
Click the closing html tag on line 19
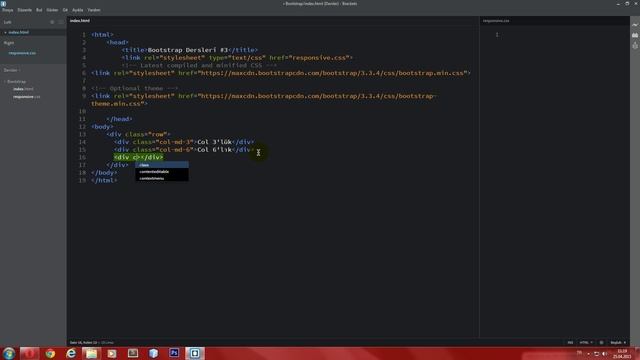(x=104, y=180)
